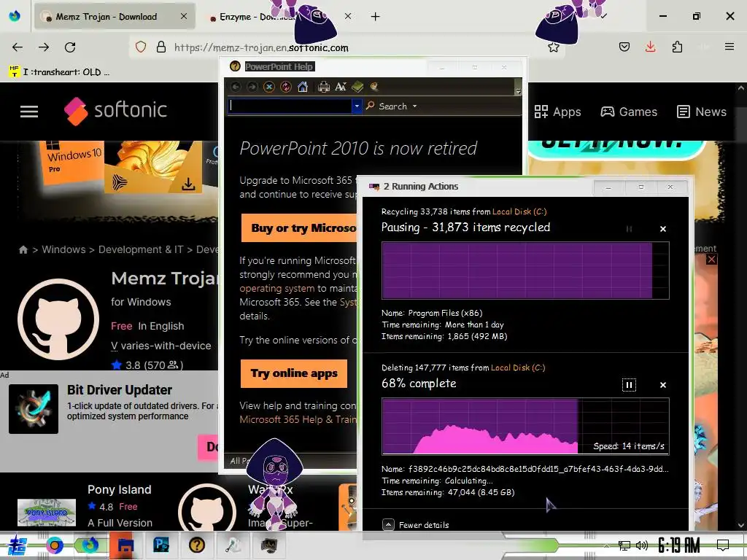Viewport: 747px width, 560px height.
Task: Open Firefox downloads panel
Action: click(x=650, y=47)
